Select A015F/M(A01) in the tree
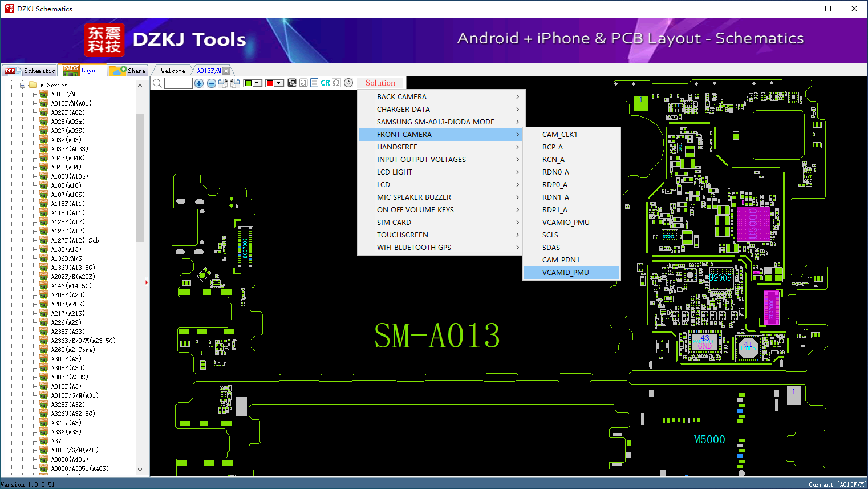Screen dimensions: 868x489 (x=71, y=103)
